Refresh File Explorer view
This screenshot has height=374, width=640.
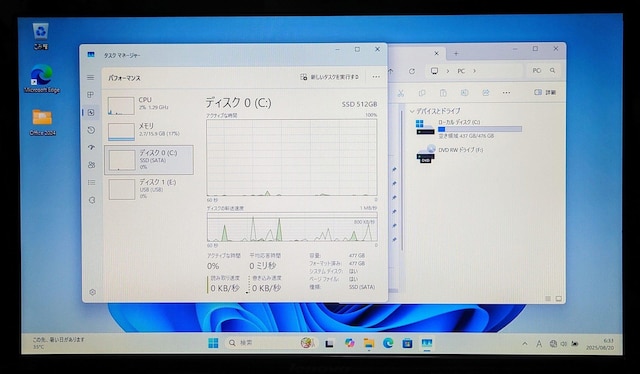click(x=412, y=71)
